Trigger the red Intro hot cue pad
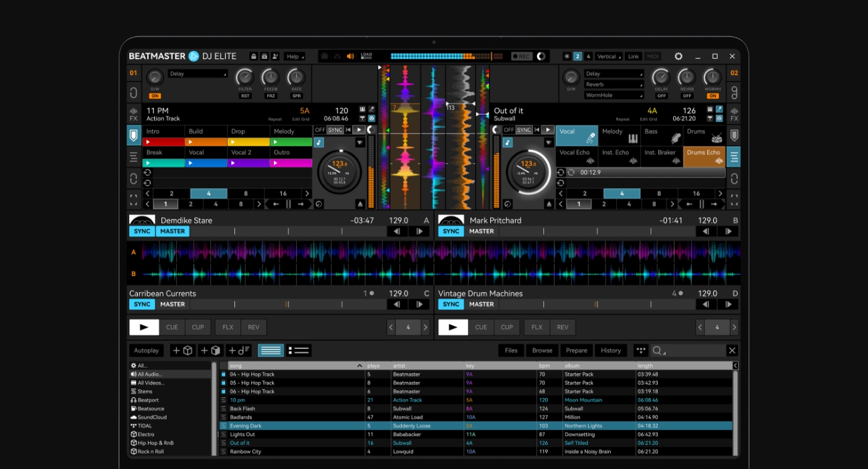Viewport: 868px width, 469px height. tap(163, 142)
